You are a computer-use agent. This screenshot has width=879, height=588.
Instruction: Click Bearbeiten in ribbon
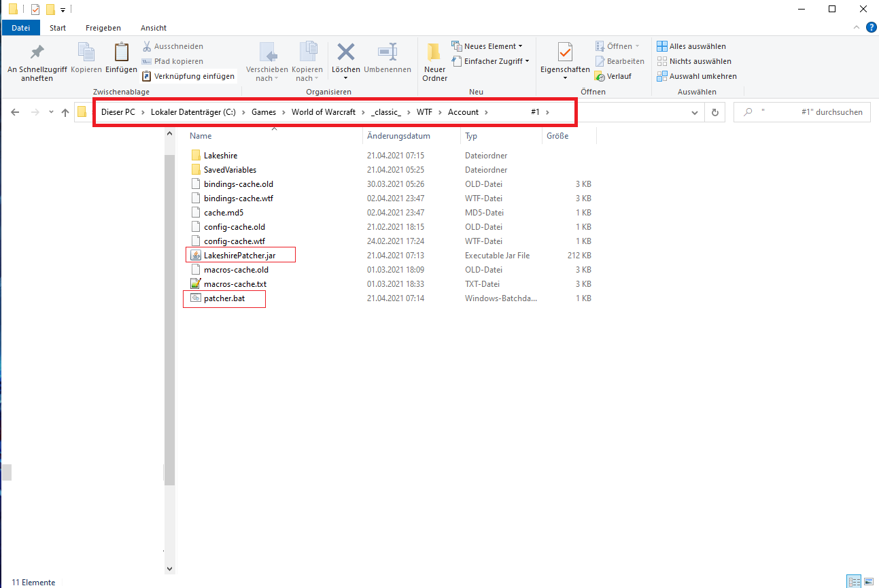pos(619,61)
